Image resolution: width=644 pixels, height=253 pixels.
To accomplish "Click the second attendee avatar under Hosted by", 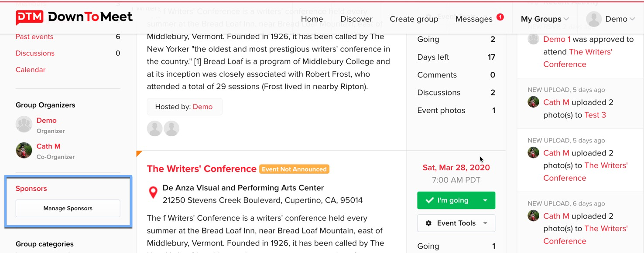I will tap(171, 128).
